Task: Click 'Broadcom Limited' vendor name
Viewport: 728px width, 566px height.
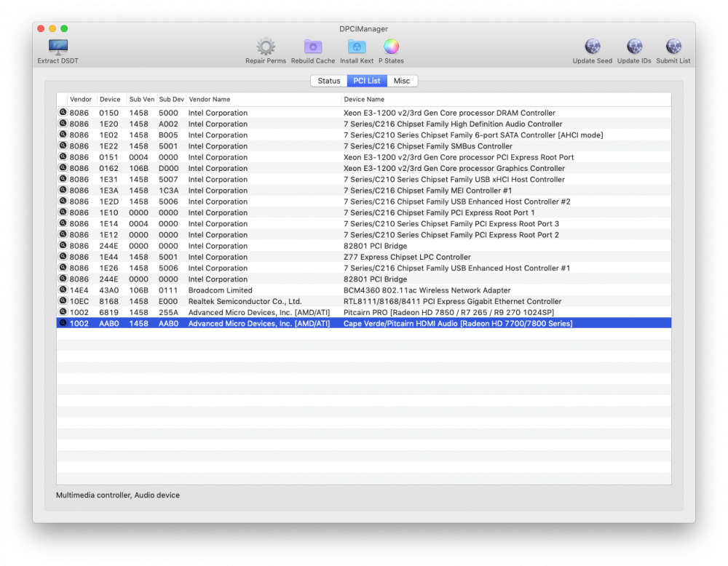Action: click(x=220, y=290)
